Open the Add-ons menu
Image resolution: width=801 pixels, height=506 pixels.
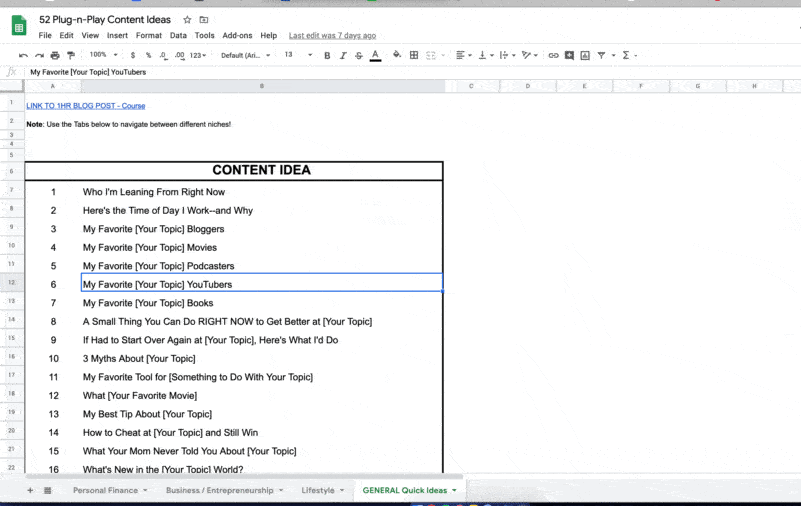[237, 35]
